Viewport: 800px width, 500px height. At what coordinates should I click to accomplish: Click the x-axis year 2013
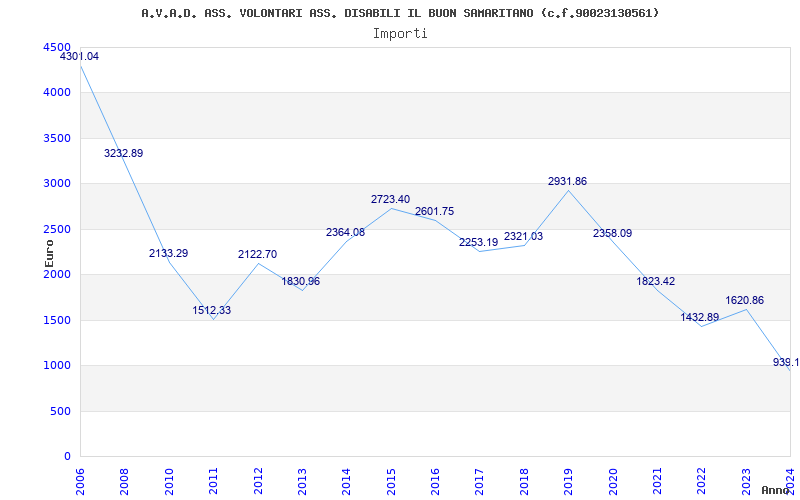click(302, 481)
